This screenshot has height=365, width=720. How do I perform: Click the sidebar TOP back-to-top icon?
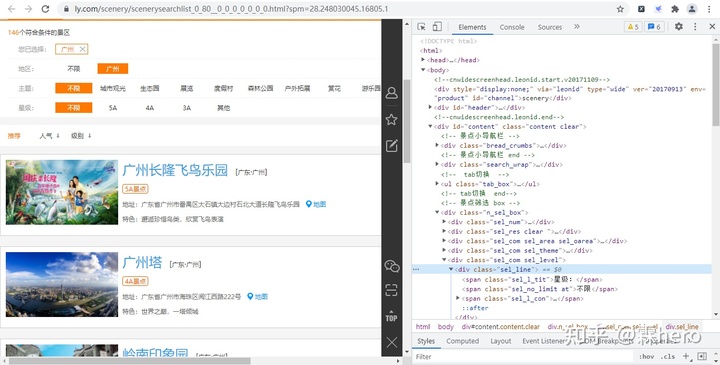click(x=391, y=316)
